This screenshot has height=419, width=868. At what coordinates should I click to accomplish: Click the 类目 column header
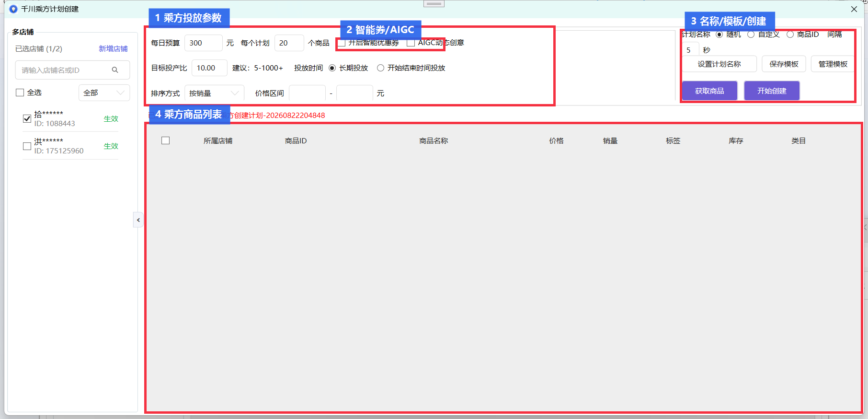(x=799, y=140)
